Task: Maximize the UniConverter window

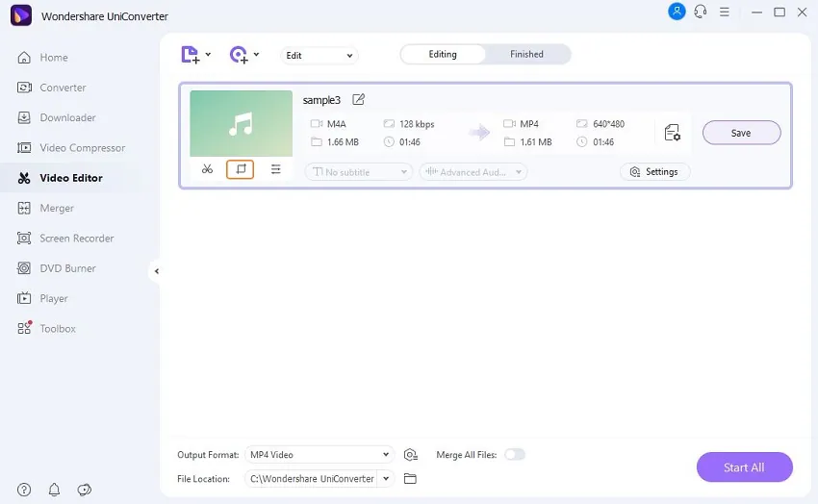Action: point(780,12)
